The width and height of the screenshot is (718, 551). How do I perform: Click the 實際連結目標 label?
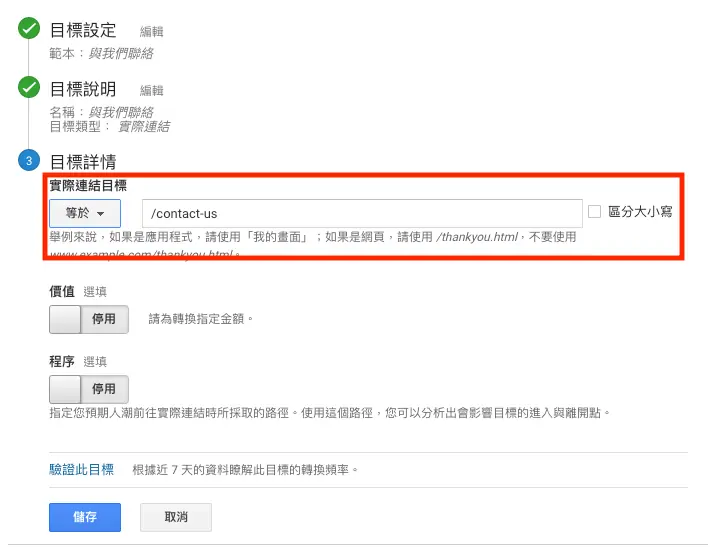click(x=88, y=185)
